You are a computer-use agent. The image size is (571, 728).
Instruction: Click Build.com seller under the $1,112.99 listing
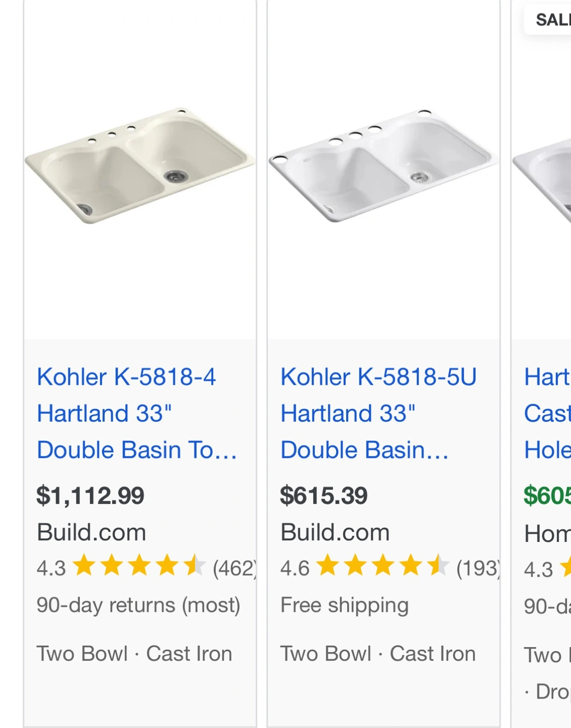tap(91, 532)
